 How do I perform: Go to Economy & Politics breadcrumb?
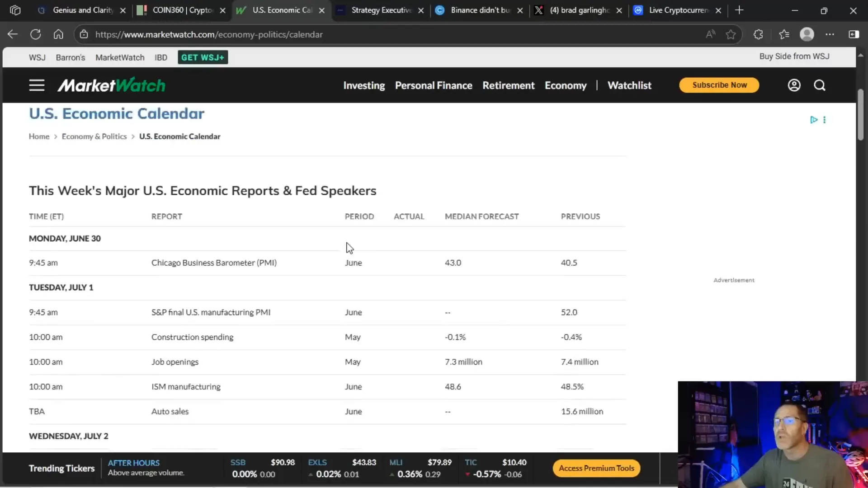[x=94, y=136]
